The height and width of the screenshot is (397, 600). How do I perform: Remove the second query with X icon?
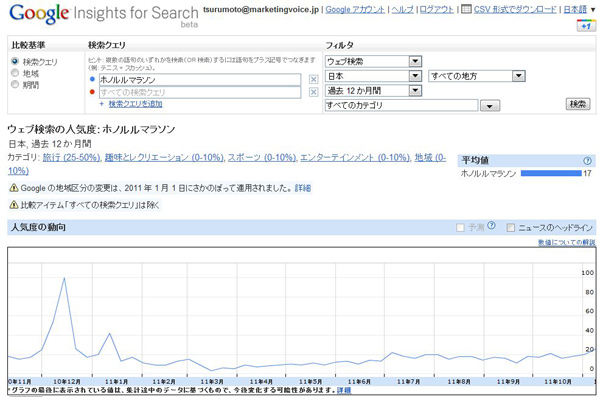313,92
